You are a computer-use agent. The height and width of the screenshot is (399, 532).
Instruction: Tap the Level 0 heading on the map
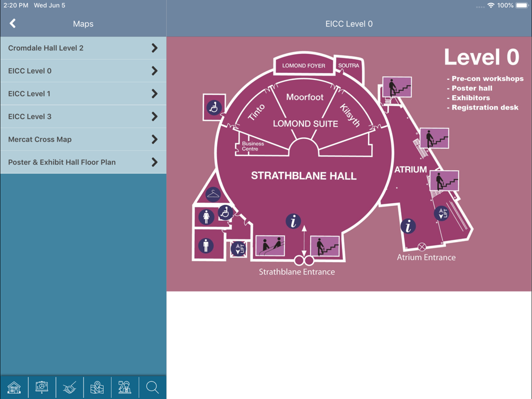482,57
